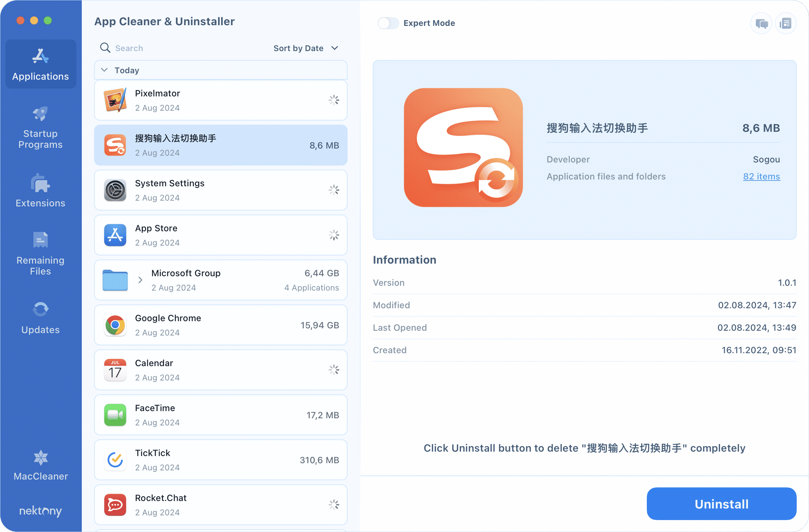Viewport: 809px width, 532px height.
Task: Click the search magnifying glass icon
Action: (105, 48)
